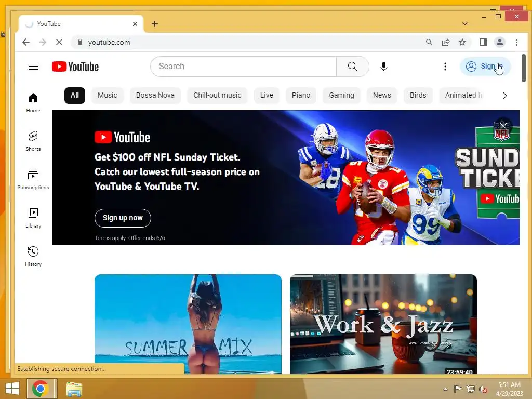Open a new browser tab
The width and height of the screenshot is (532, 399).
[x=155, y=24]
